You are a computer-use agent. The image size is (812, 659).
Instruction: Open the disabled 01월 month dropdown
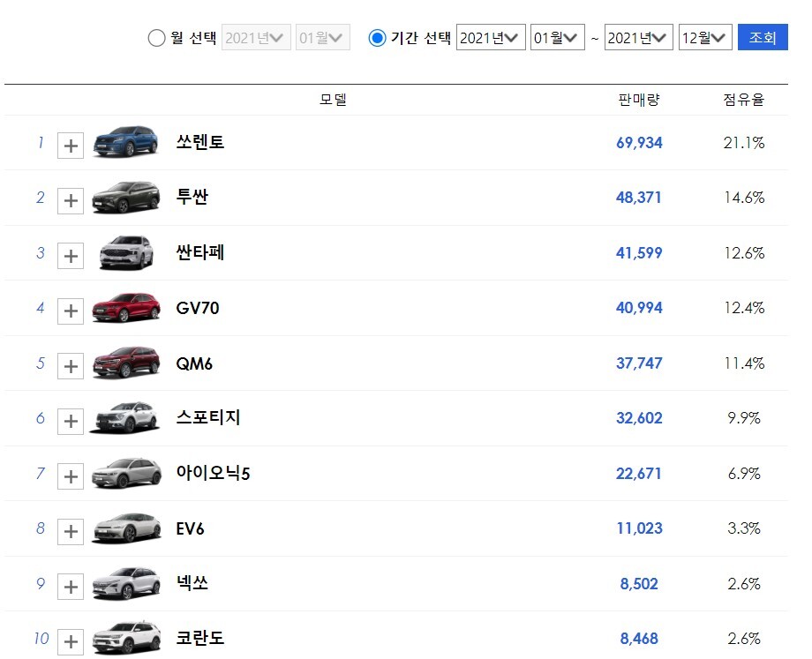pyautogui.click(x=323, y=37)
